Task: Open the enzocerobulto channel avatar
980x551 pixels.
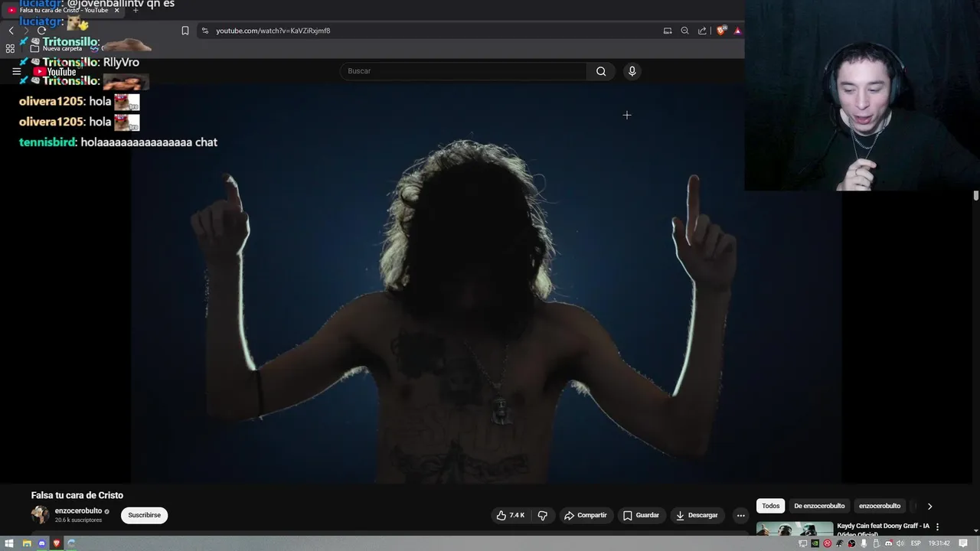Action: click(x=40, y=514)
